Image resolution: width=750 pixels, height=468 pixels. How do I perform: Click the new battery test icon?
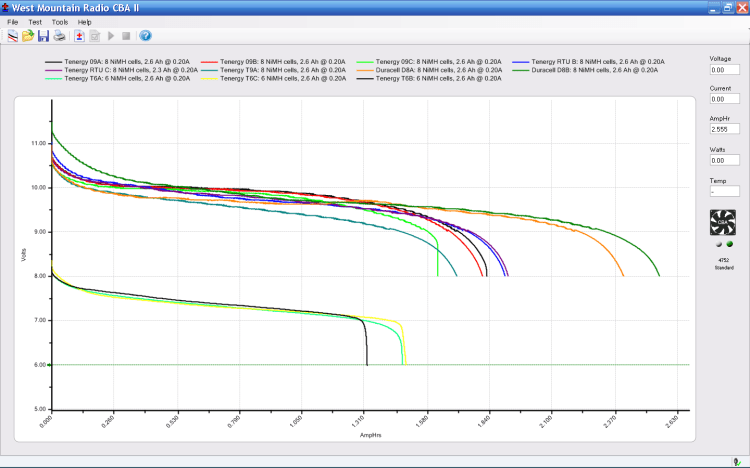tap(79, 36)
